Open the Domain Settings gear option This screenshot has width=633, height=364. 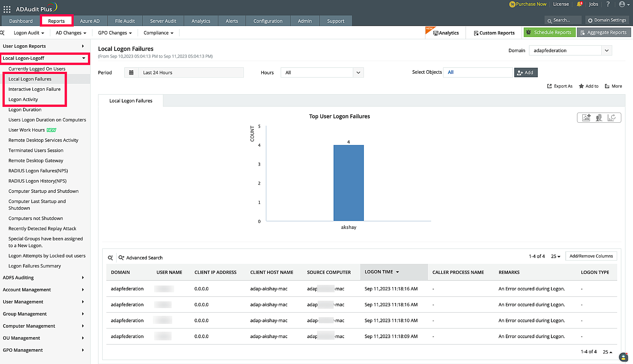tap(607, 20)
